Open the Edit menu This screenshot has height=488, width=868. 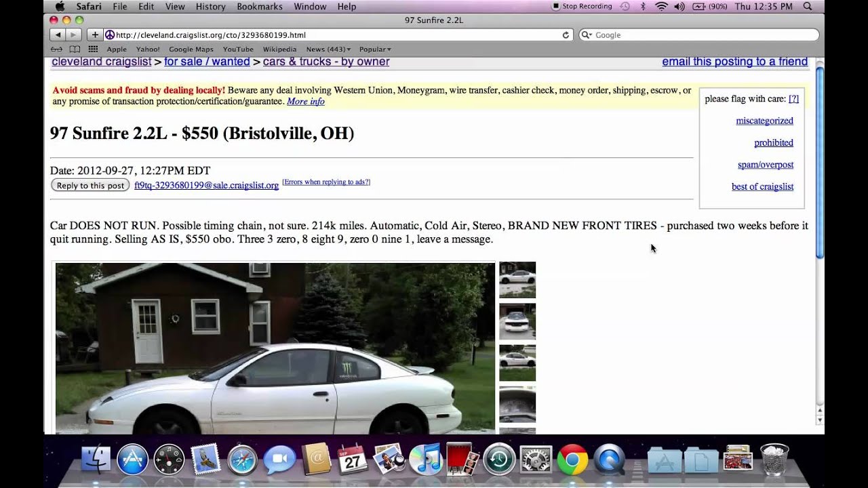click(x=146, y=6)
